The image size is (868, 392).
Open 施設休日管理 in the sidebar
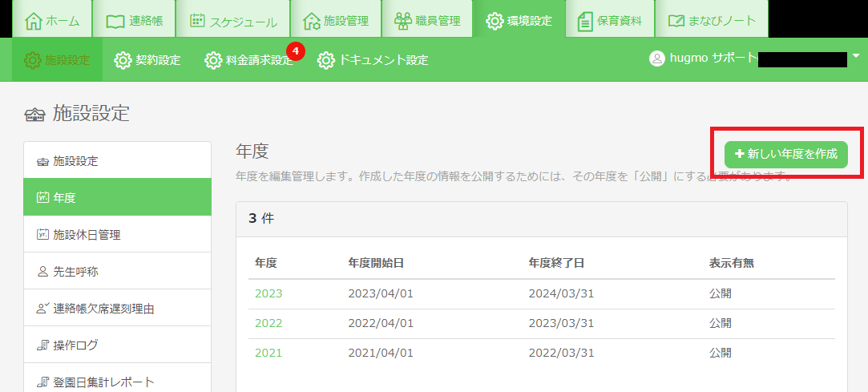click(117, 234)
